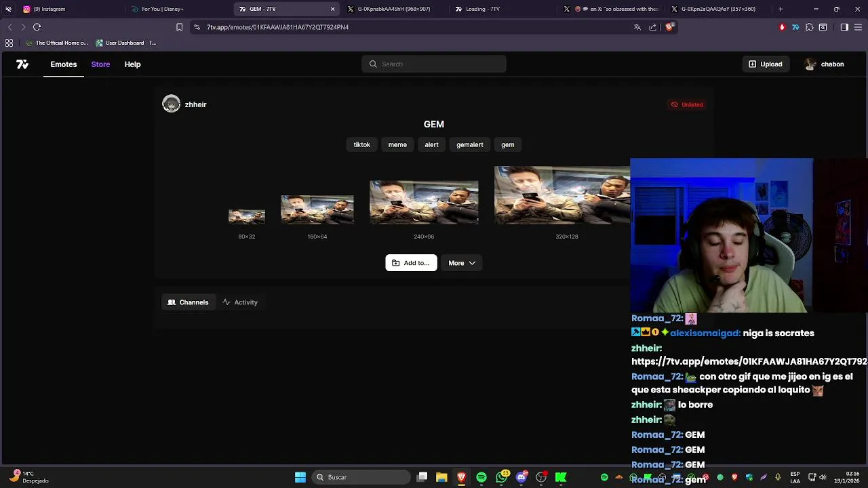Image resolution: width=868 pixels, height=488 pixels.
Task: Open the Kick app taskbar icon
Action: pos(561,477)
